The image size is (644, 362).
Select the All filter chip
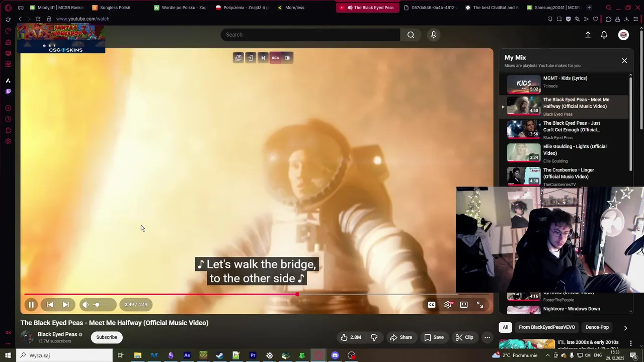click(x=506, y=327)
